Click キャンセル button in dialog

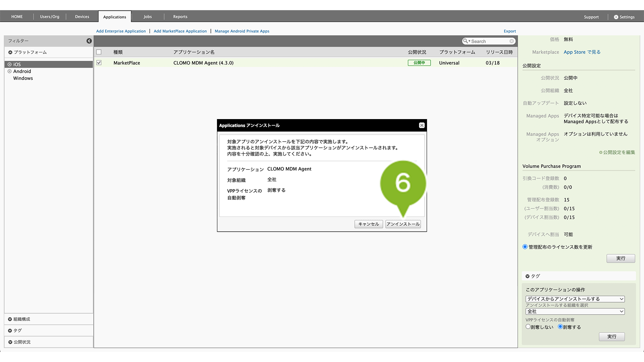[369, 224]
